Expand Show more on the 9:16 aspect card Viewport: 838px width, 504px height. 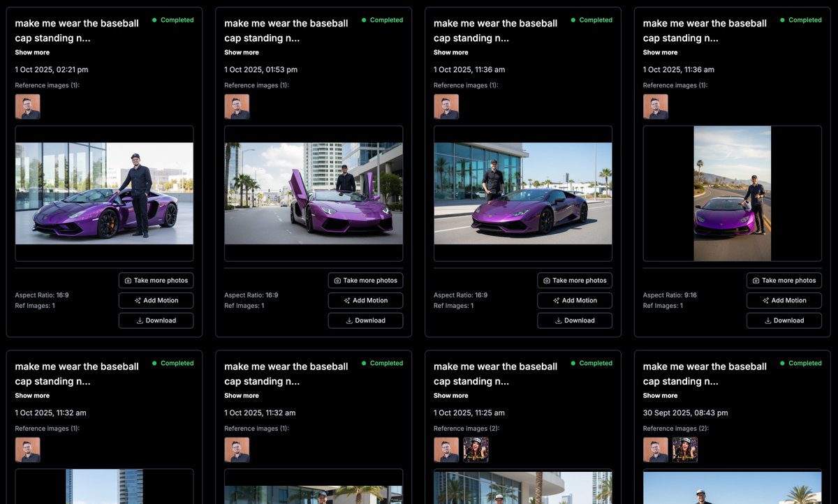661,52
